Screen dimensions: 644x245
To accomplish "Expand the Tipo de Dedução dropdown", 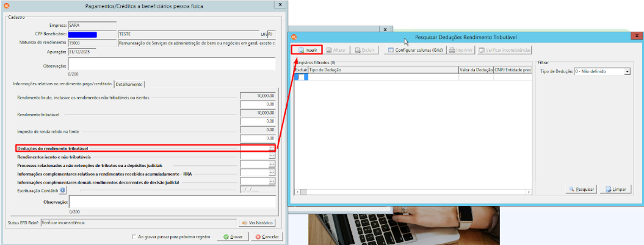I will [x=627, y=71].
